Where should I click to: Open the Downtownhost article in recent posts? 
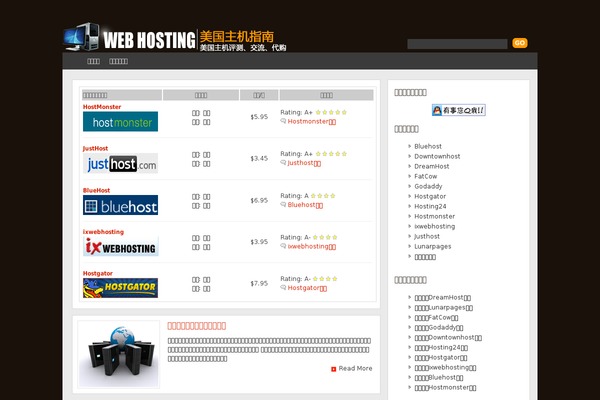(448, 338)
